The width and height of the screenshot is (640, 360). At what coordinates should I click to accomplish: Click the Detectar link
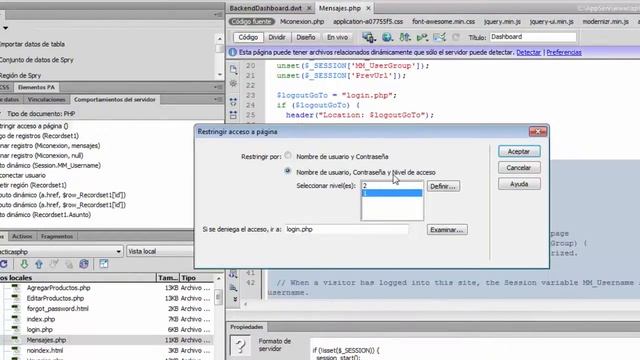click(x=529, y=52)
